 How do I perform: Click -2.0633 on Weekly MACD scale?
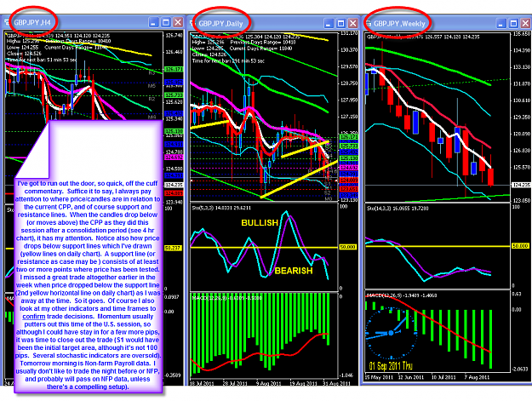[x=521, y=369]
